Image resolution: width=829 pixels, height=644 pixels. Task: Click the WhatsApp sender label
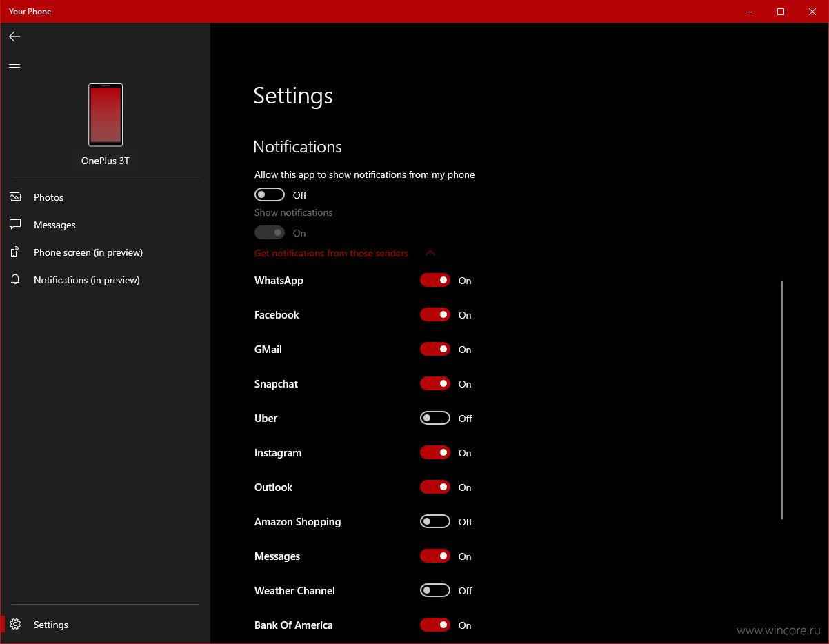tap(279, 281)
